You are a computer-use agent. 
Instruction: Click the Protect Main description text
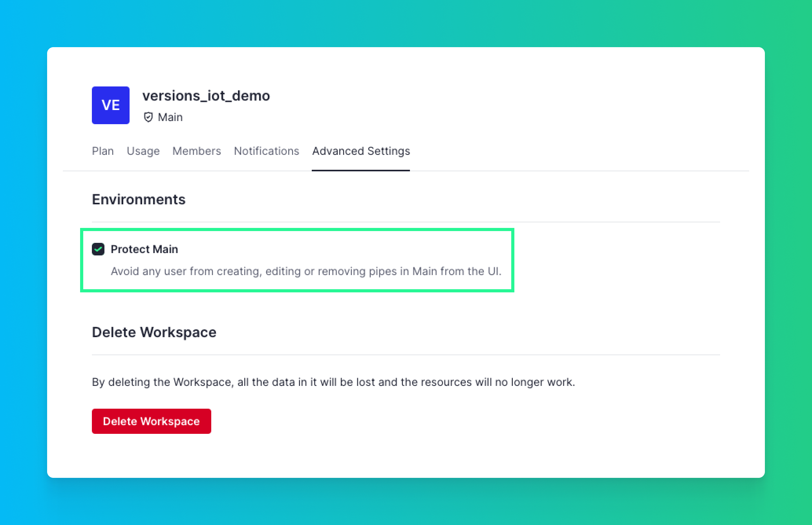306,271
